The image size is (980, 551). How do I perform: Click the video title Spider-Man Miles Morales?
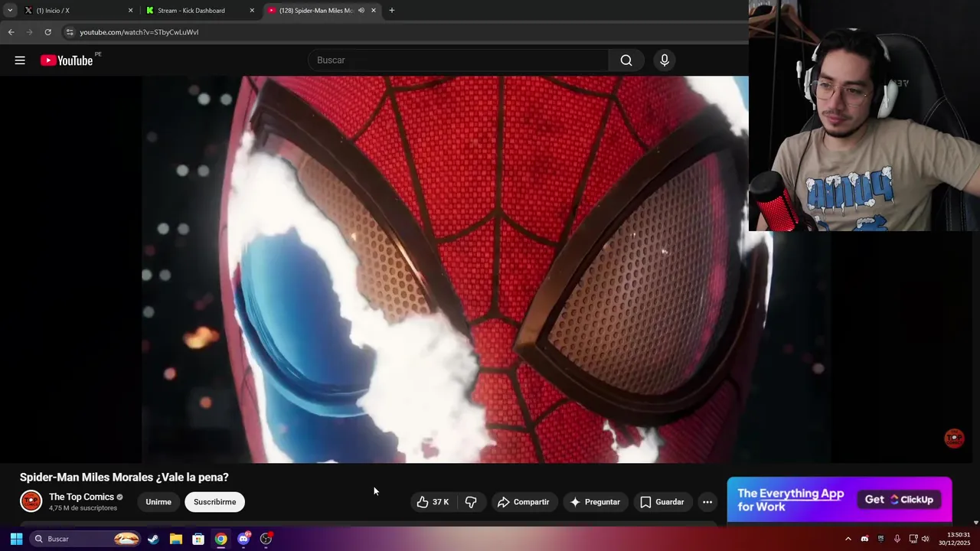point(124,477)
